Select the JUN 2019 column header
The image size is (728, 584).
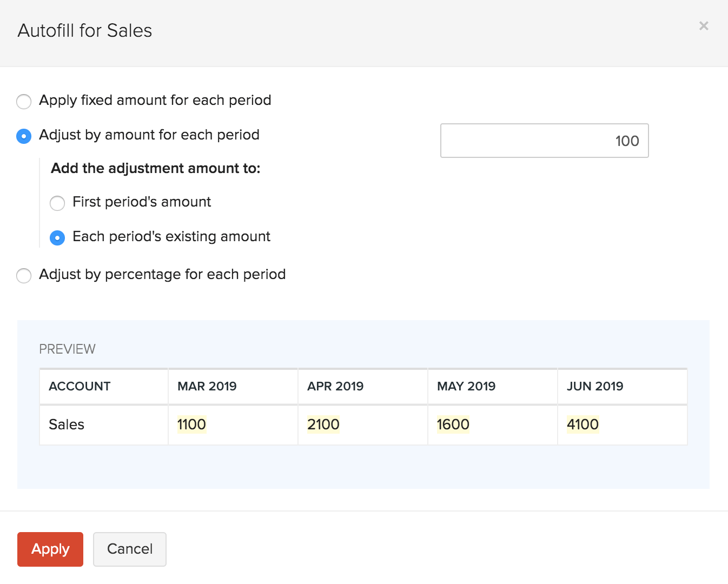coord(595,386)
